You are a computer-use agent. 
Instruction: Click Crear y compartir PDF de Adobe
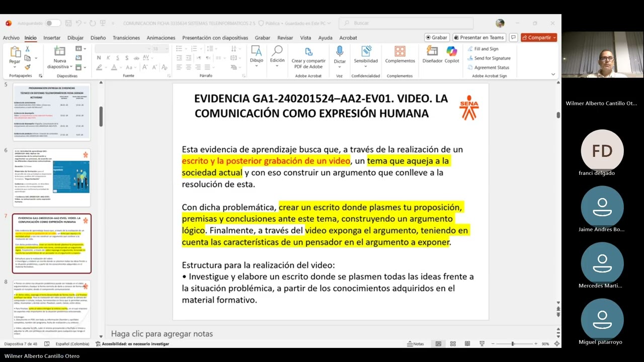point(308,57)
